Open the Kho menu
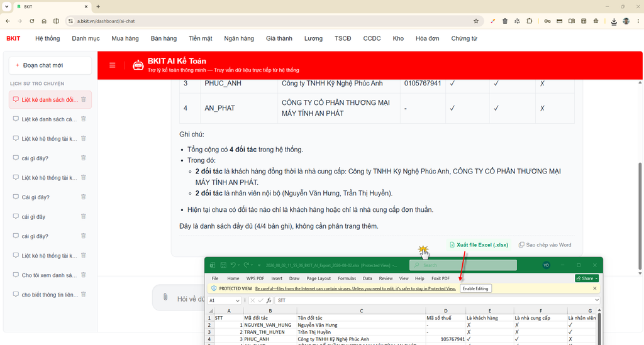The height and width of the screenshot is (345, 644). 398,38
